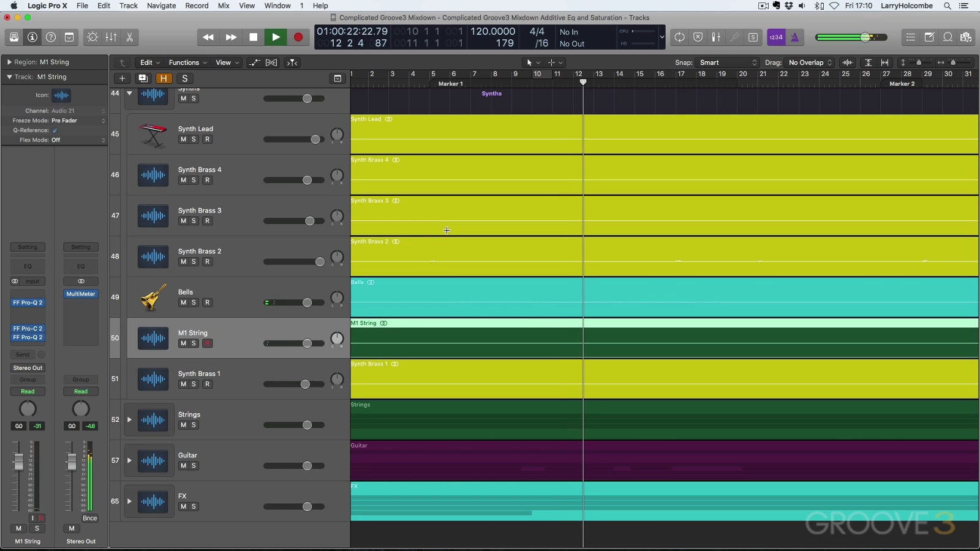Click the Forward transport button
980x551 pixels.
231,37
